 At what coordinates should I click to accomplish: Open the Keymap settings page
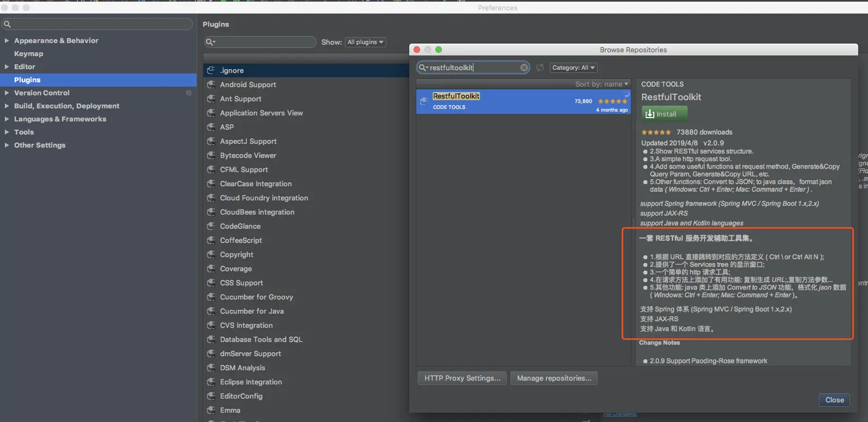click(28, 53)
